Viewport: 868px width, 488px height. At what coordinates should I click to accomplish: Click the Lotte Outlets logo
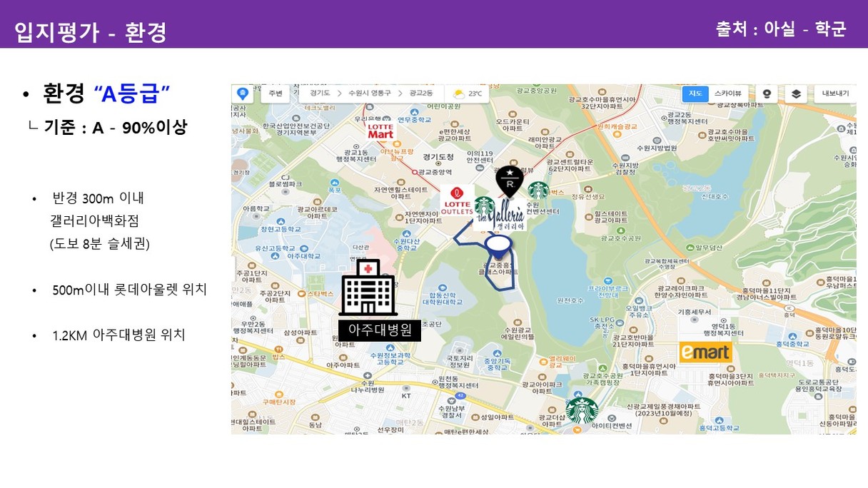456,201
